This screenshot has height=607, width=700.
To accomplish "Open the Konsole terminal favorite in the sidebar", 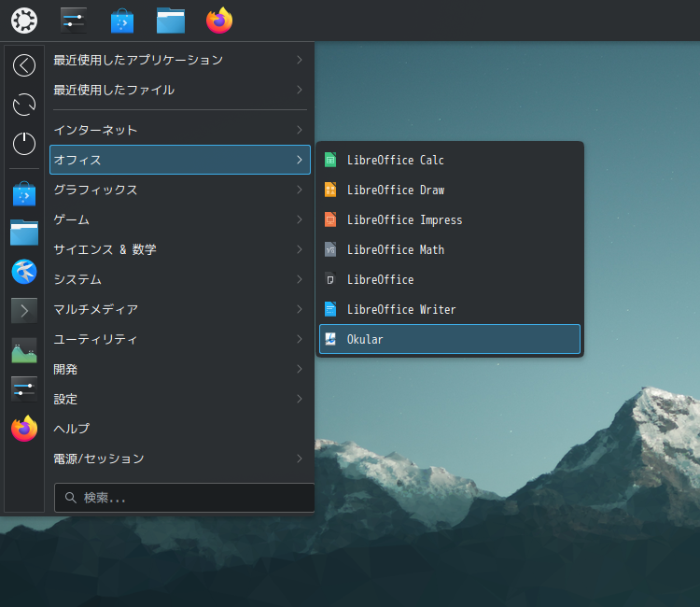I will (24, 310).
